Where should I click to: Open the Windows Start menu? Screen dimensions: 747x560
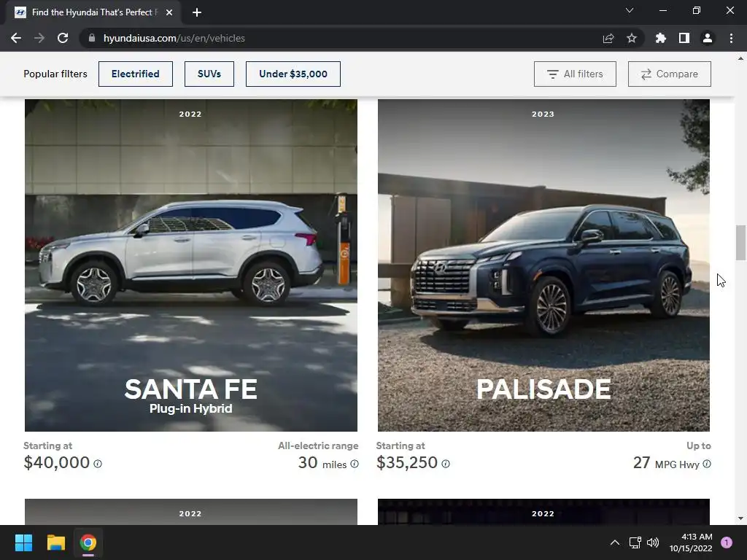pos(23,542)
